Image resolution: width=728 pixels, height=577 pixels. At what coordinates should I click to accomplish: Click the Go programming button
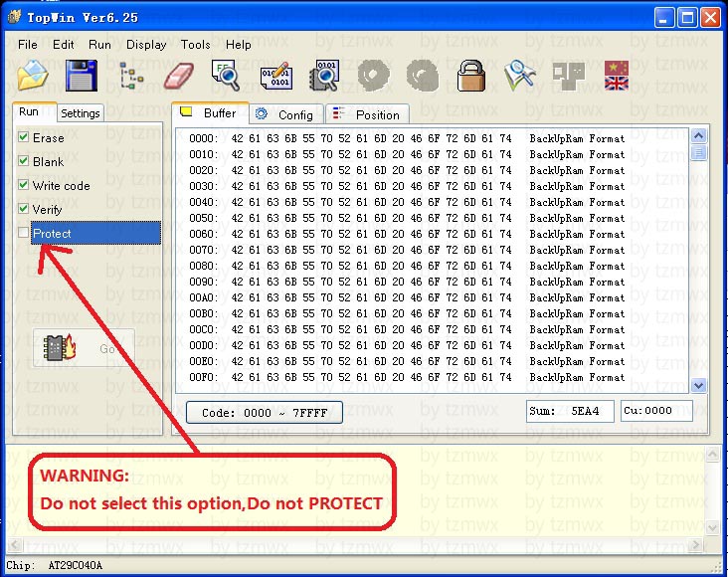84,348
